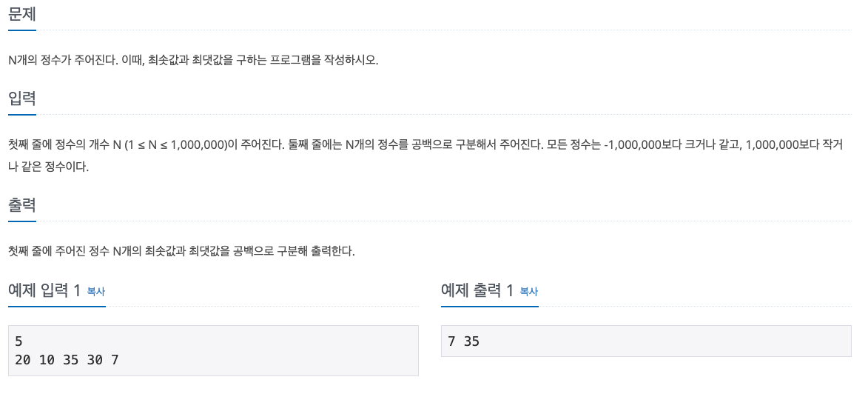This screenshot has width=868, height=394.
Task: Copy sample output via 복사 link
Action: click(528, 291)
